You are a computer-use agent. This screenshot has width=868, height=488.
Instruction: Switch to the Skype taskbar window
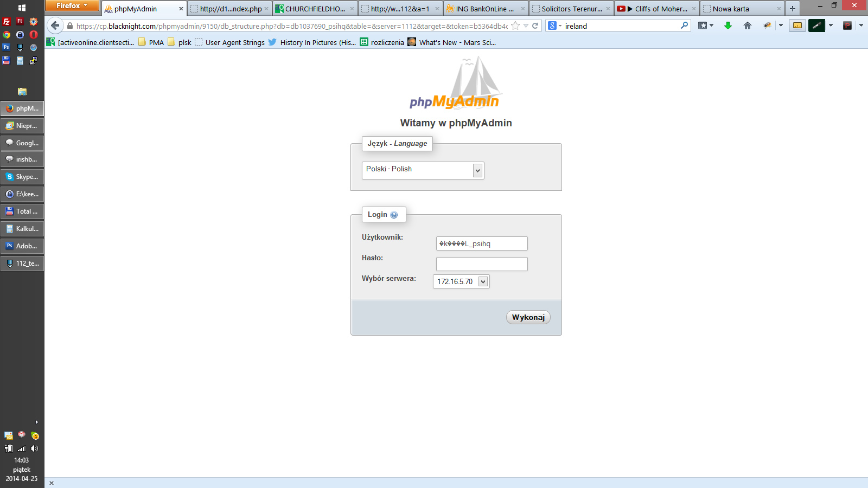[22, 177]
